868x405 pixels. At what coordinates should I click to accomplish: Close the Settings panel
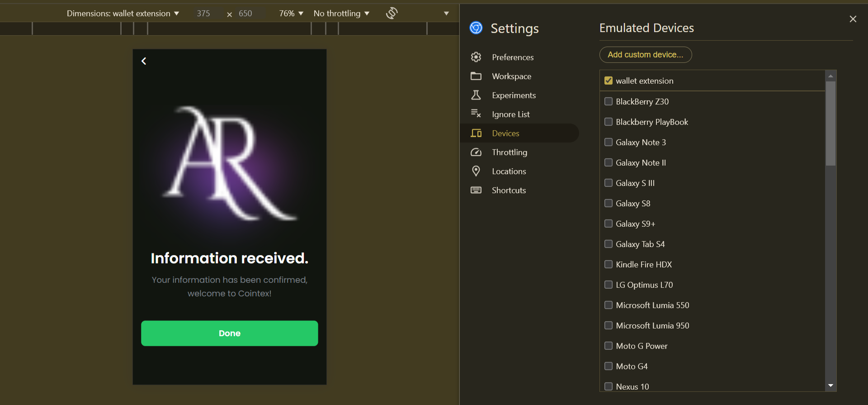pyautogui.click(x=853, y=19)
